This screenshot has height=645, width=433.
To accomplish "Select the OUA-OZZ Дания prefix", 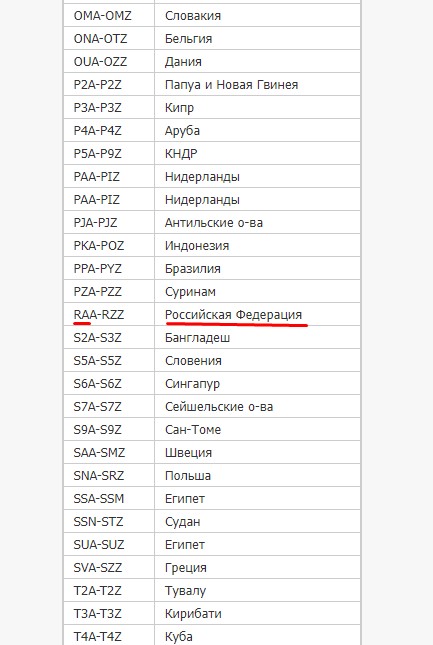I will tap(100, 62).
